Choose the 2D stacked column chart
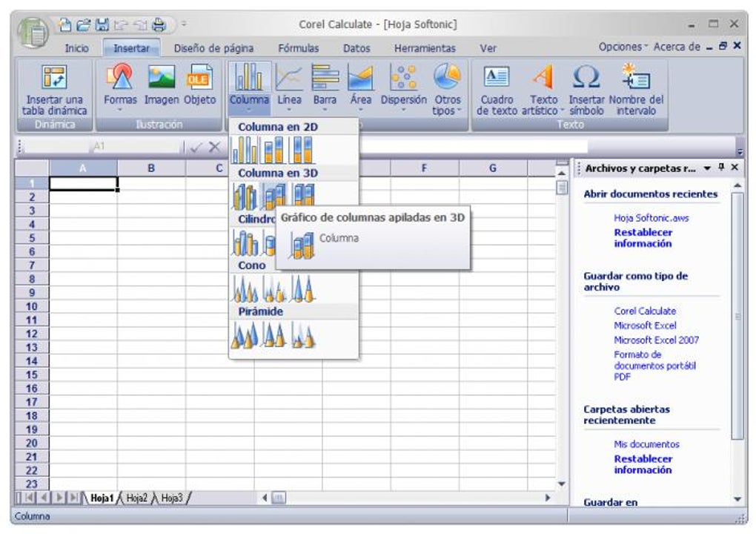The image size is (756, 534). pos(273,150)
